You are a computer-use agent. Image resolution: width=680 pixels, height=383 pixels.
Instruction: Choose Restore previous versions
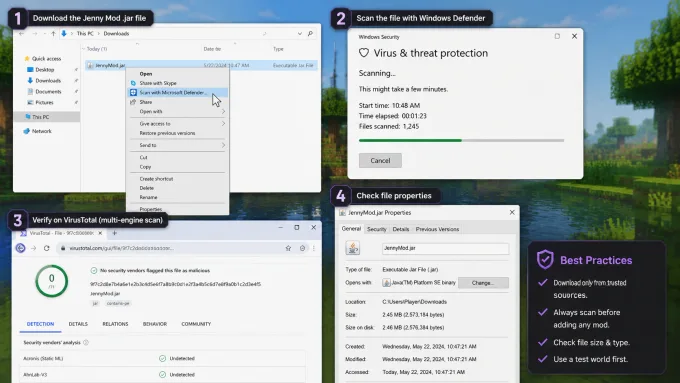click(x=167, y=133)
